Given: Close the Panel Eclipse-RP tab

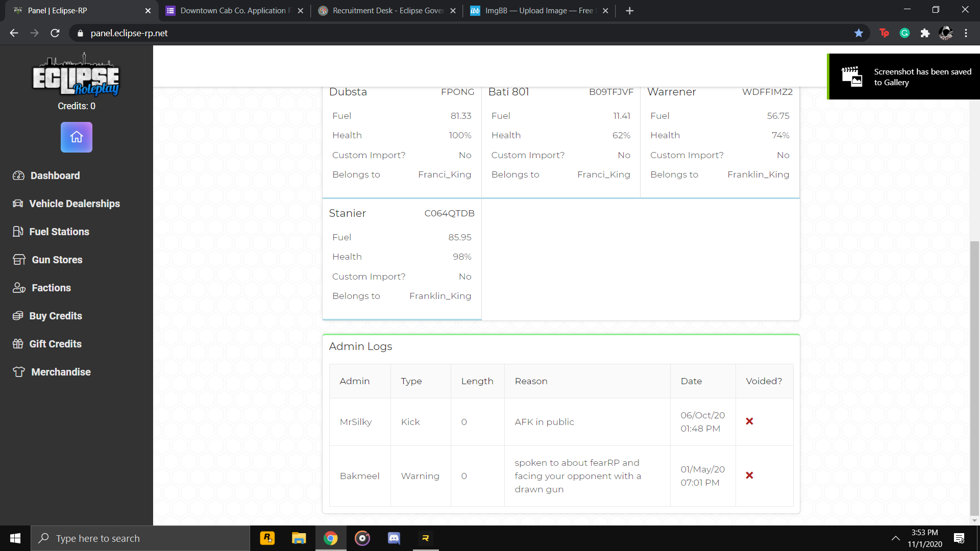Looking at the screenshot, I should click(148, 11).
